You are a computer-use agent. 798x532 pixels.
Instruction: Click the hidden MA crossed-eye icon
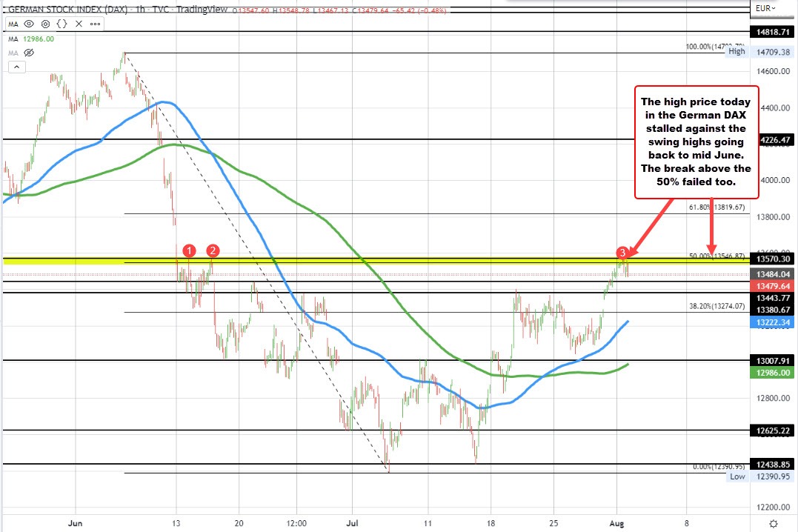pos(28,53)
